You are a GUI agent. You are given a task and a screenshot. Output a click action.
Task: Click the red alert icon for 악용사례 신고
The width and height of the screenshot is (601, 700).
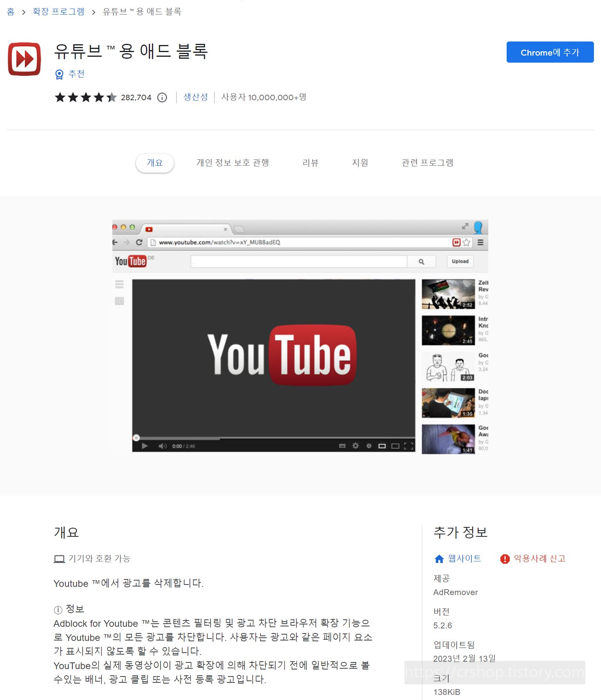(x=505, y=559)
